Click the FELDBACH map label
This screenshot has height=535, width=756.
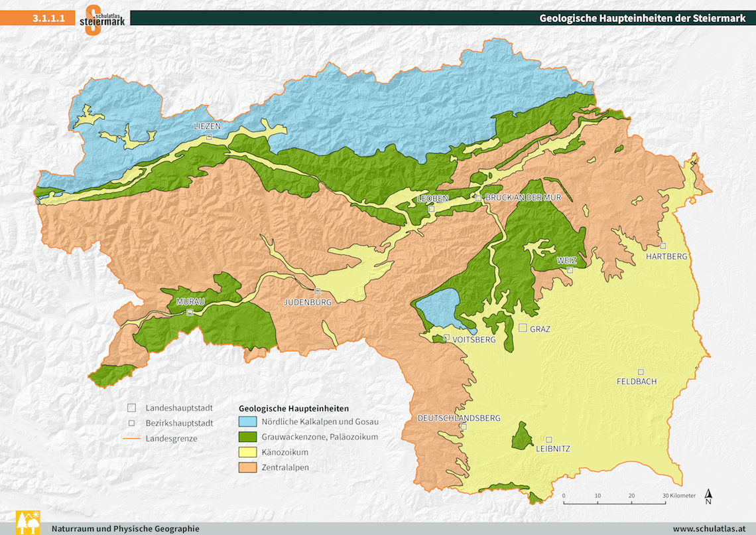coord(637,382)
